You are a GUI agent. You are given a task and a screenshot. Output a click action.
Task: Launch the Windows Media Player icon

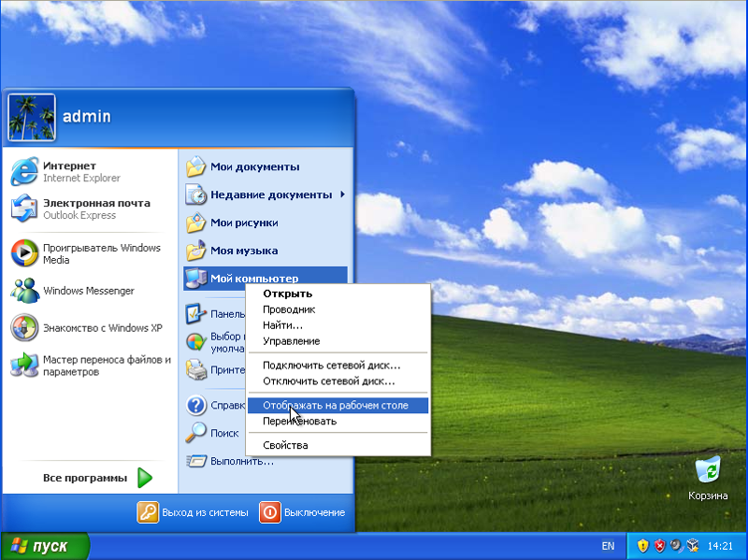(x=24, y=252)
